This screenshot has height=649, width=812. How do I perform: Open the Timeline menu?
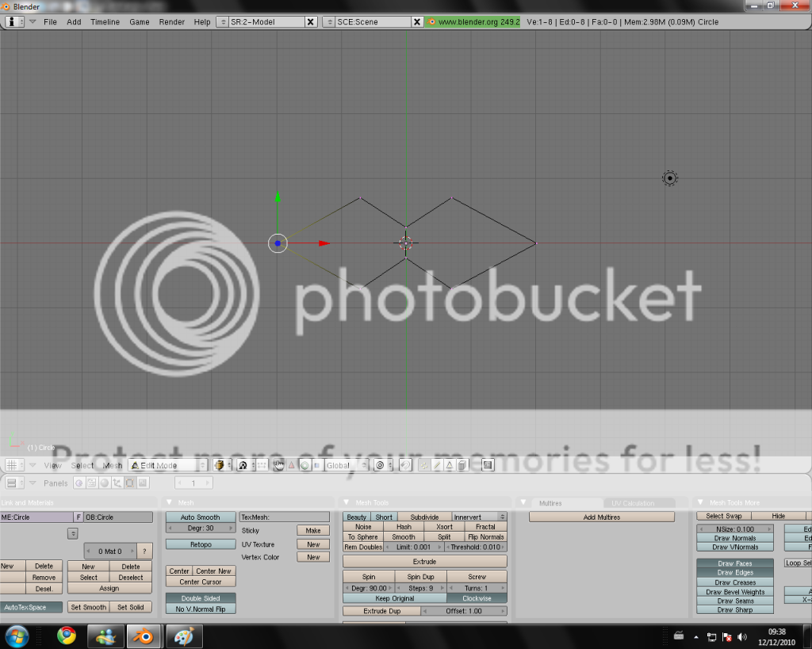[105, 21]
